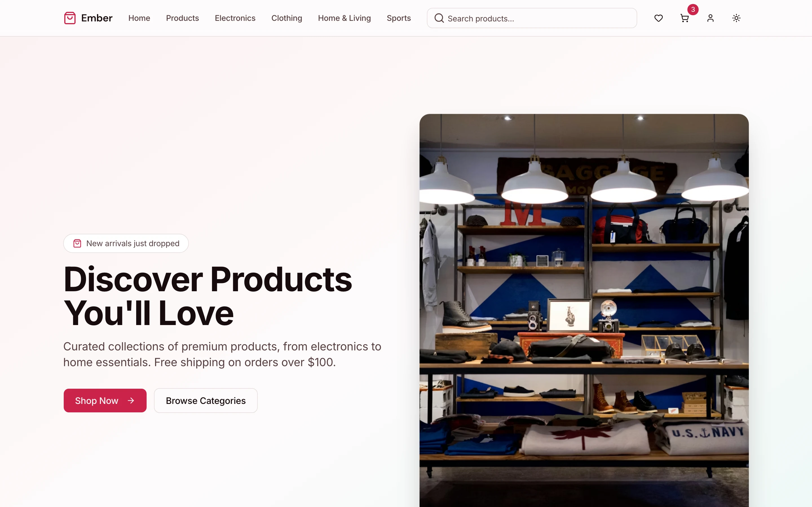Click the Browse Categories button
The height and width of the screenshot is (507, 812).
tap(206, 400)
